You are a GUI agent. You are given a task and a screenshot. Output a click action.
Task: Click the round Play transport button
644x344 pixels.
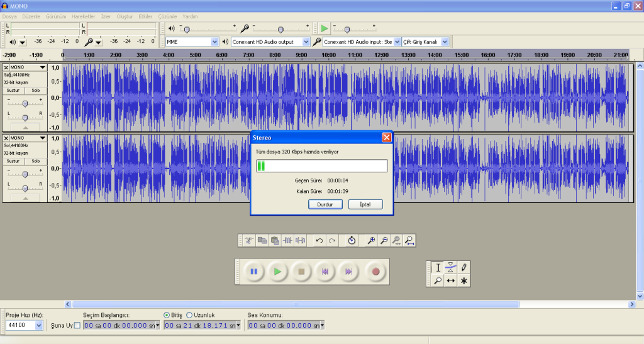[x=277, y=271]
